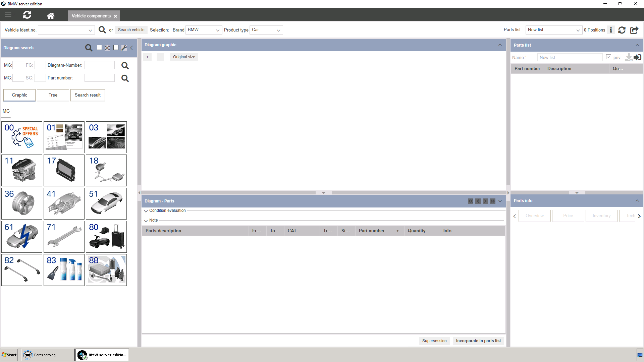644x362 pixels.
Task: Click magnifier in Diagram search header
Action: coord(89,48)
